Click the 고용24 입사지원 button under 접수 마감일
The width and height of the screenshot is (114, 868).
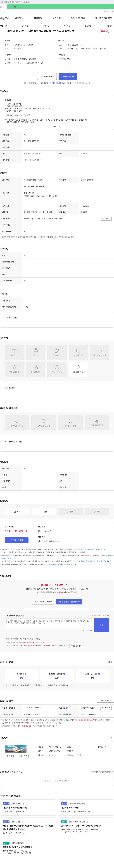17,540
